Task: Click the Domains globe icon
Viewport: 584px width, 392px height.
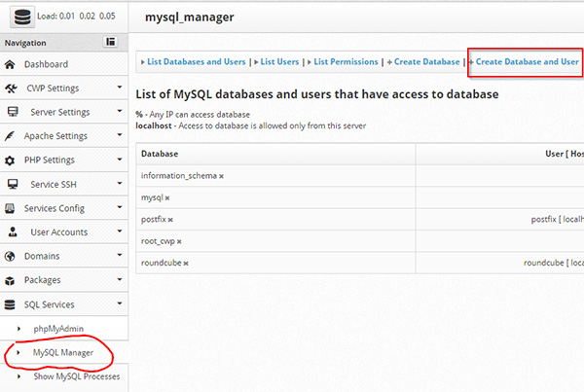Action: click(x=11, y=256)
